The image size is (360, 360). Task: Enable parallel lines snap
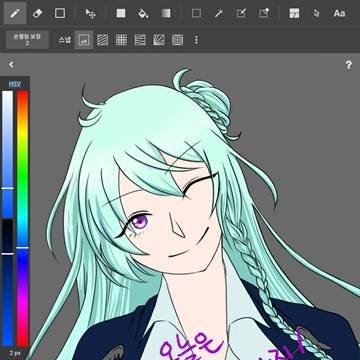pyautogui.click(x=103, y=40)
